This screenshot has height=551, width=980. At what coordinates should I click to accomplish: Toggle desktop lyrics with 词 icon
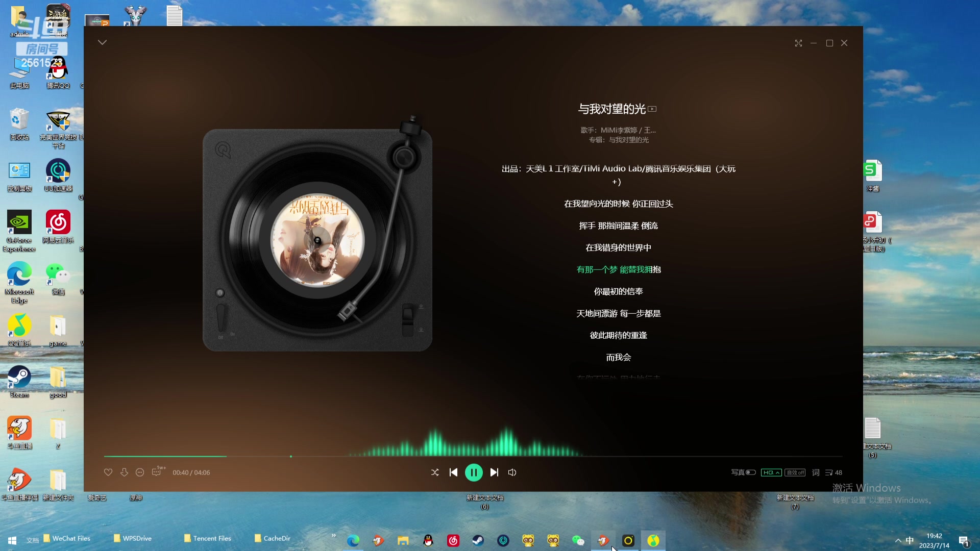[816, 472]
